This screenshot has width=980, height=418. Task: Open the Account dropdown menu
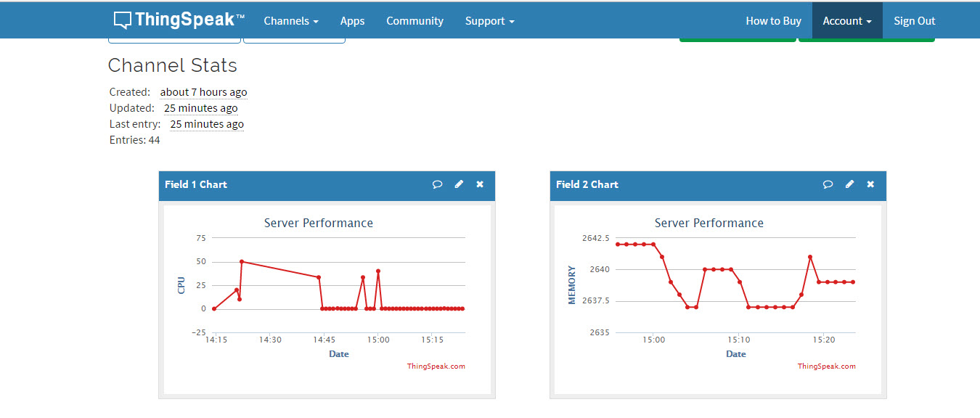[x=846, y=20]
